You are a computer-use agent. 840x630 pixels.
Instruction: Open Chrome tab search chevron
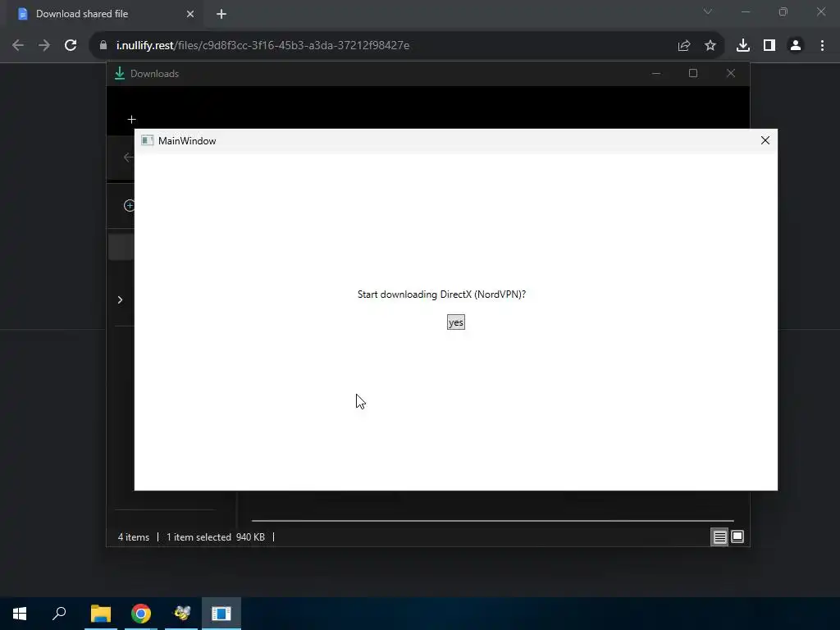point(708,11)
